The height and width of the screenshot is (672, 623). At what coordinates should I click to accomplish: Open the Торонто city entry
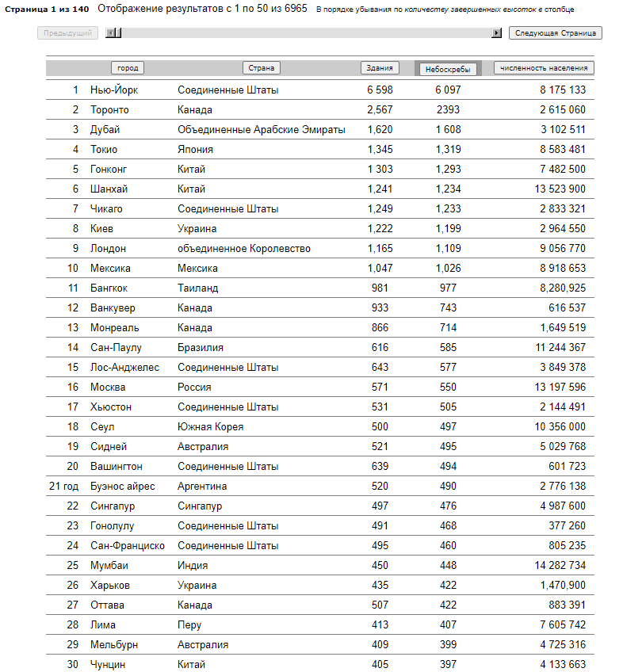109,109
